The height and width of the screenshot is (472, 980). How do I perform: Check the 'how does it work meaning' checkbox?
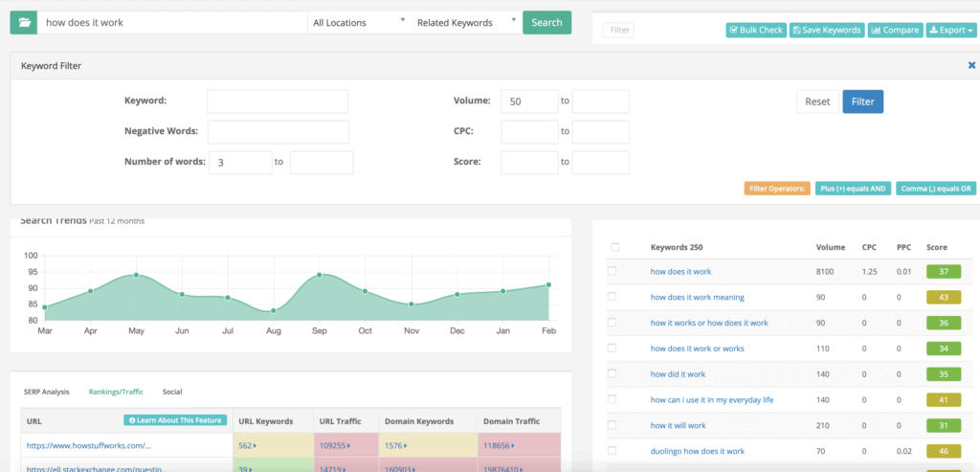pyautogui.click(x=612, y=297)
